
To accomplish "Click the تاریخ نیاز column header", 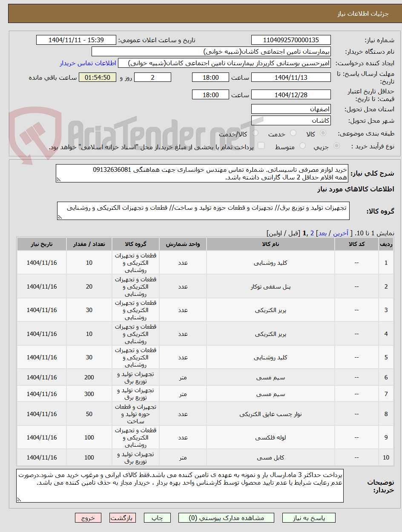I will [x=42, y=244].
